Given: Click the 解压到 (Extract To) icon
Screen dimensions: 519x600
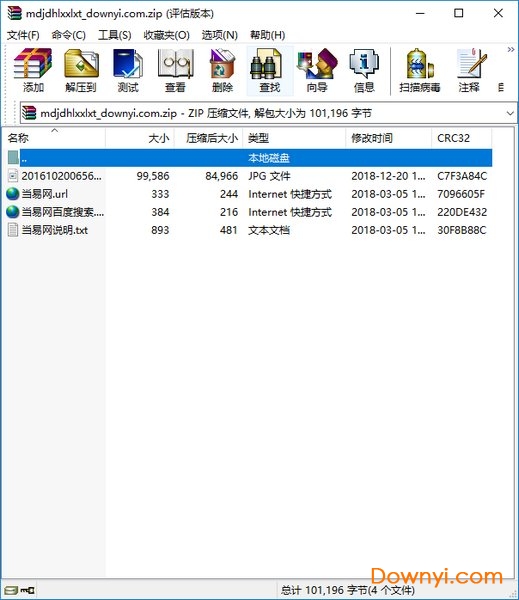Looking at the screenshot, I should [80, 70].
